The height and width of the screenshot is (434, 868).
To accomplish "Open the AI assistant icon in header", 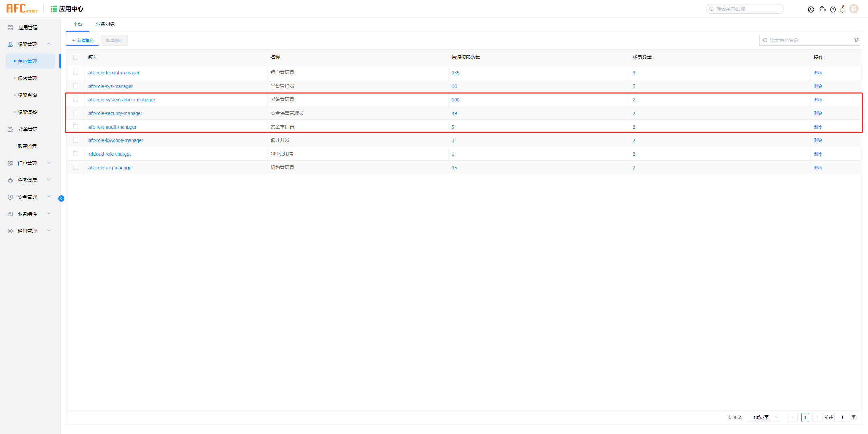I will coord(811,10).
